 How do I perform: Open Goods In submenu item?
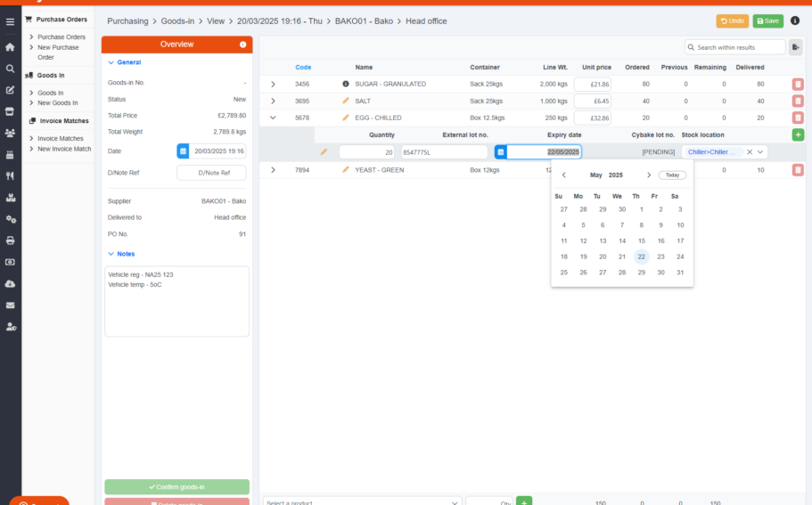[50, 94]
